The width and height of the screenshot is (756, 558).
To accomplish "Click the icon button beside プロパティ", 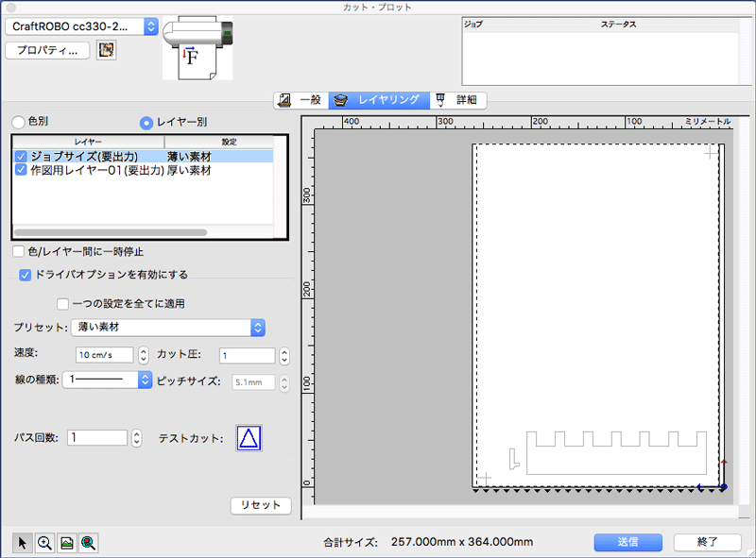I will pos(106,50).
